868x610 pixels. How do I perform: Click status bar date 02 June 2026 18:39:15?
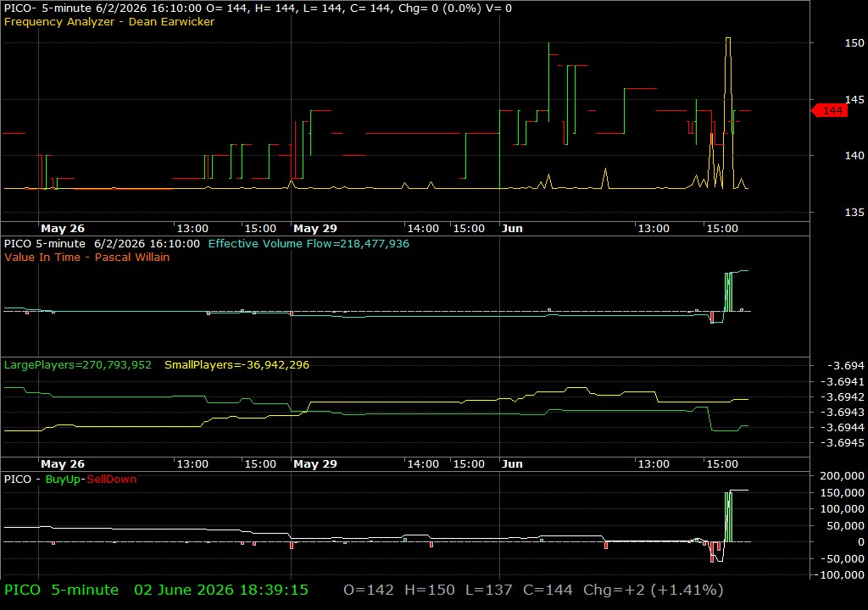point(221,590)
